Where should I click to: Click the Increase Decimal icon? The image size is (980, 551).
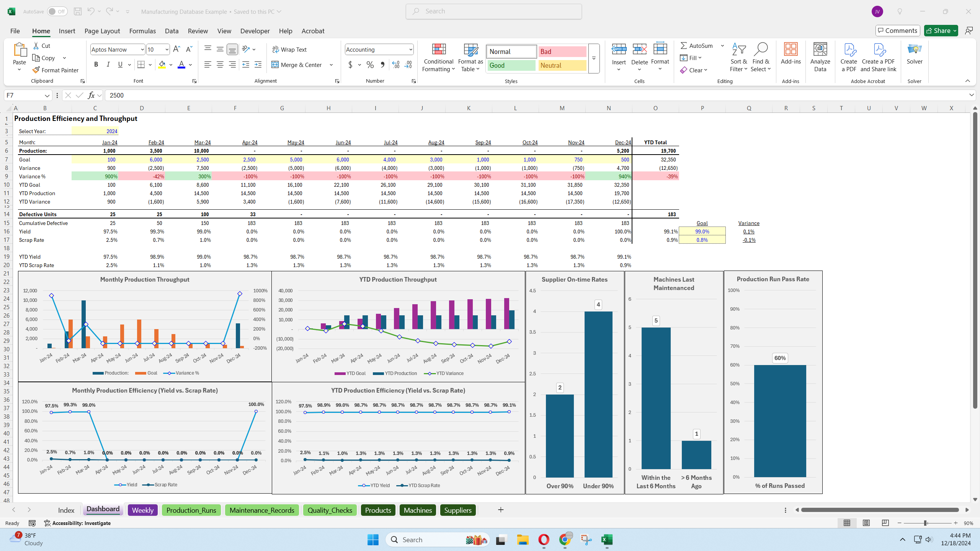click(396, 65)
